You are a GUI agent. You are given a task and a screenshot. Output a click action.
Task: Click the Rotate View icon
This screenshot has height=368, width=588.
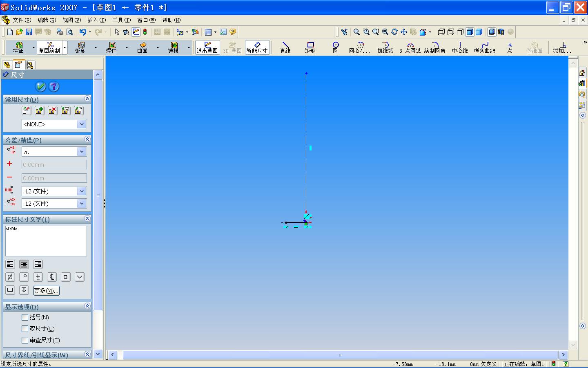[x=394, y=32]
